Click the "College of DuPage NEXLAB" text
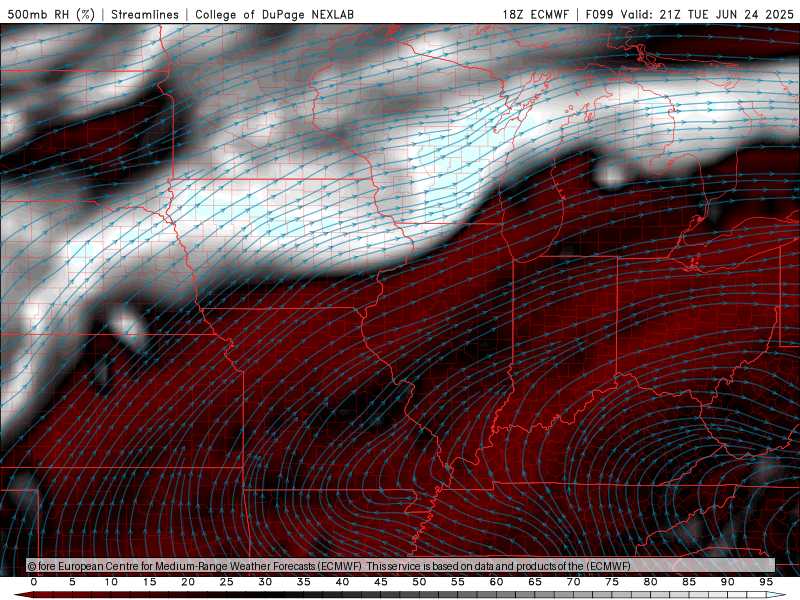This screenshot has width=800, height=600. (274, 14)
